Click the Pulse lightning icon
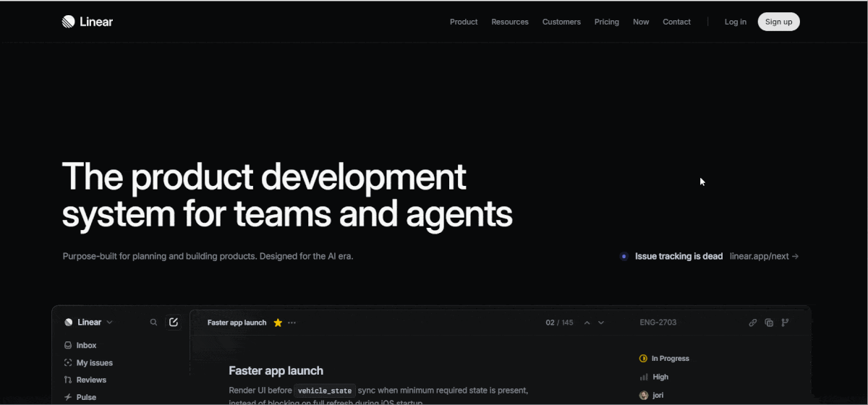The image size is (868, 405). click(x=68, y=397)
